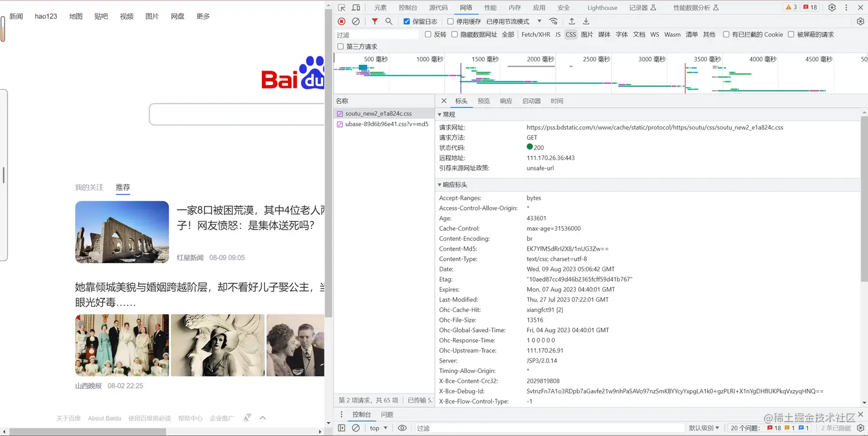Toggle the red filter funnel icon
Viewport: 868px width, 436px height.
pyautogui.click(x=375, y=21)
